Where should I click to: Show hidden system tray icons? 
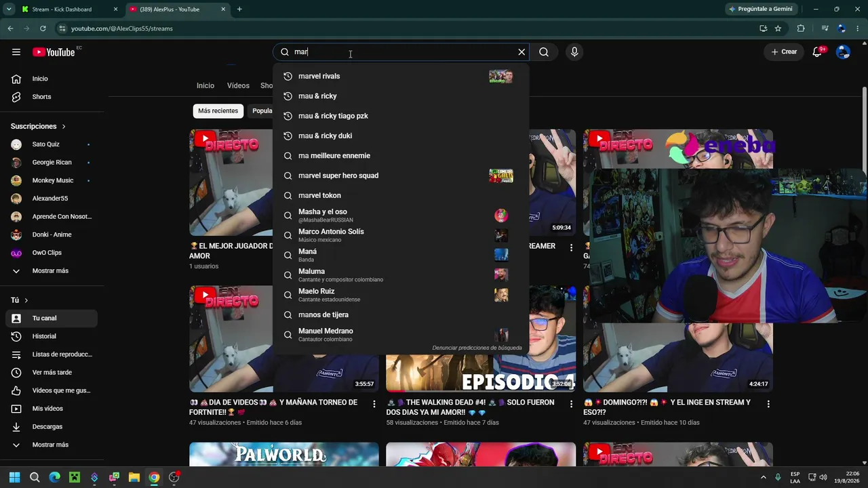click(764, 477)
